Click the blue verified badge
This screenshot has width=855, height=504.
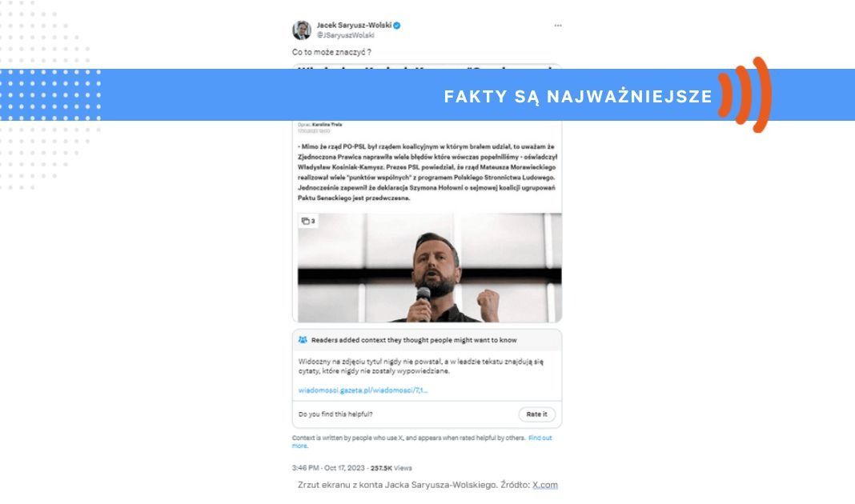point(397,25)
